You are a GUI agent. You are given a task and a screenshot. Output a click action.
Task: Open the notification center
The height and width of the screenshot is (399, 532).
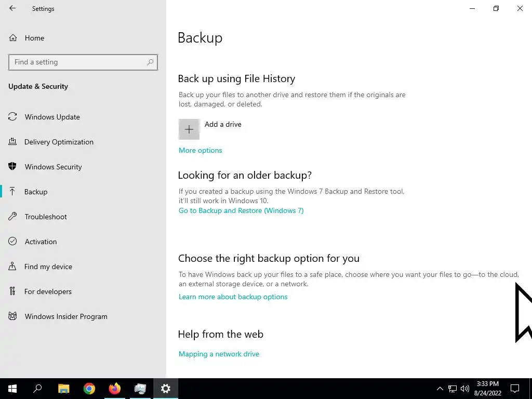tap(515, 389)
